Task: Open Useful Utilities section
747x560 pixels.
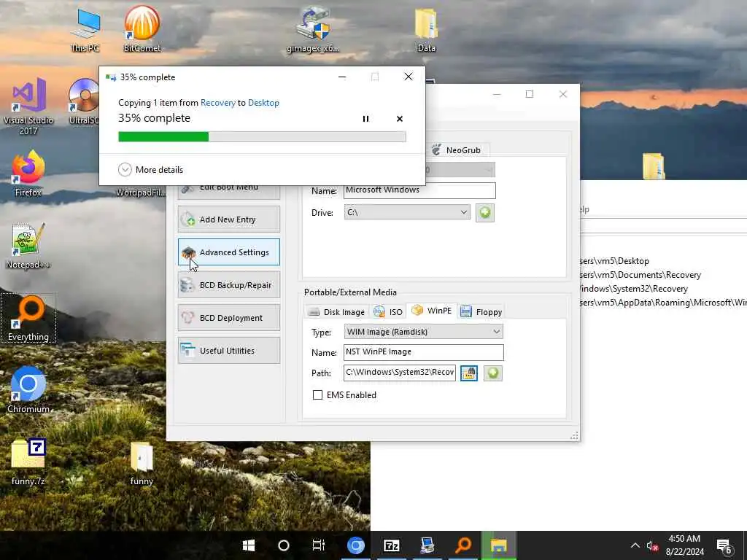Action: click(228, 351)
